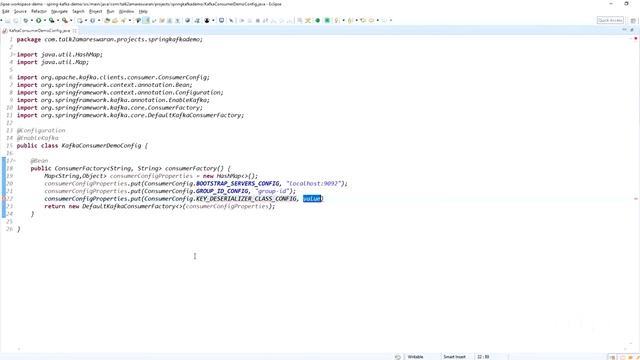Open the Navigate menu
The image size is (640, 360).
tap(59, 11)
